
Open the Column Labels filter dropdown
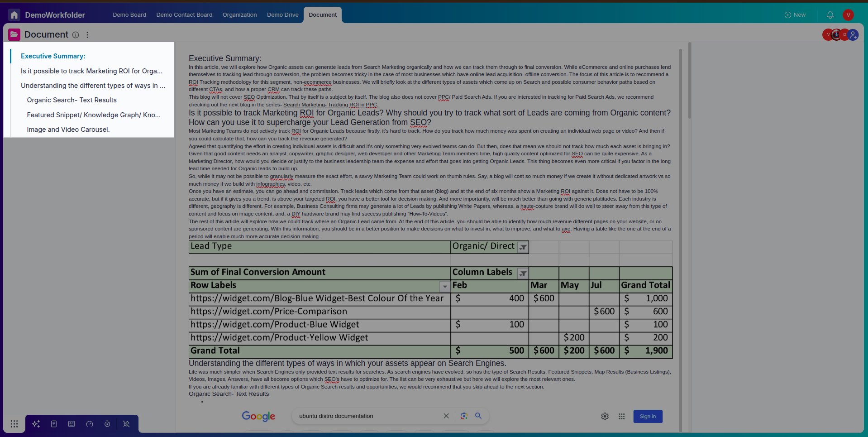point(523,273)
